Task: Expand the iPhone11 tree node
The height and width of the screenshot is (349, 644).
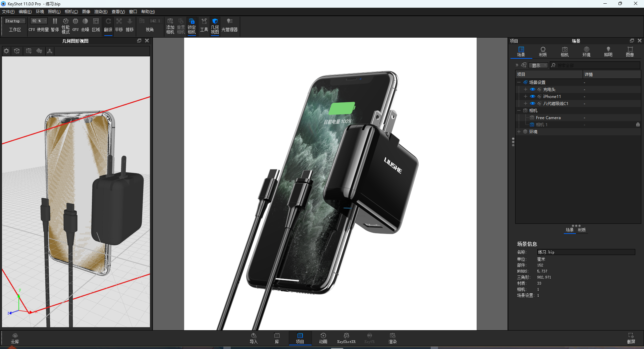Action: (x=526, y=96)
